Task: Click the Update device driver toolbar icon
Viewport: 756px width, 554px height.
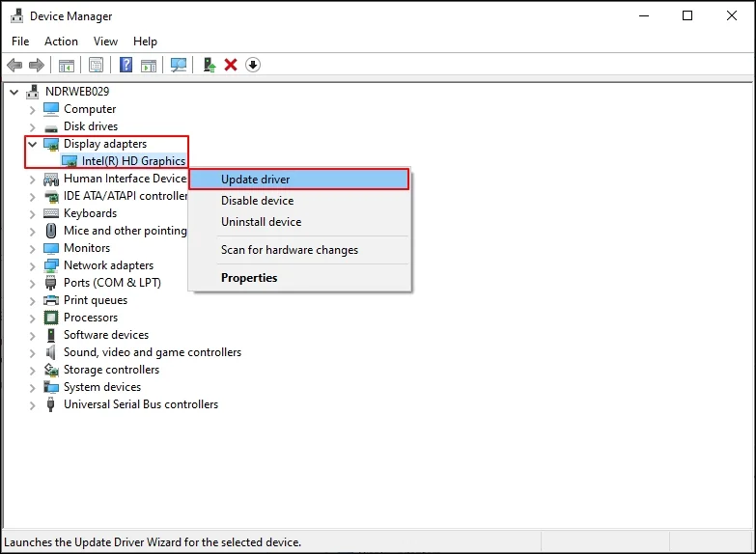Action: 209,65
